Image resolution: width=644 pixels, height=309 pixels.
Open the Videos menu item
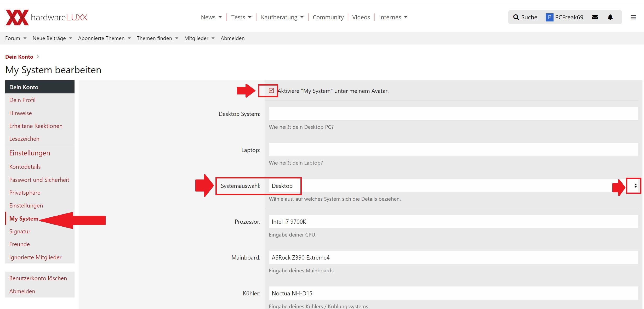pyautogui.click(x=361, y=17)
